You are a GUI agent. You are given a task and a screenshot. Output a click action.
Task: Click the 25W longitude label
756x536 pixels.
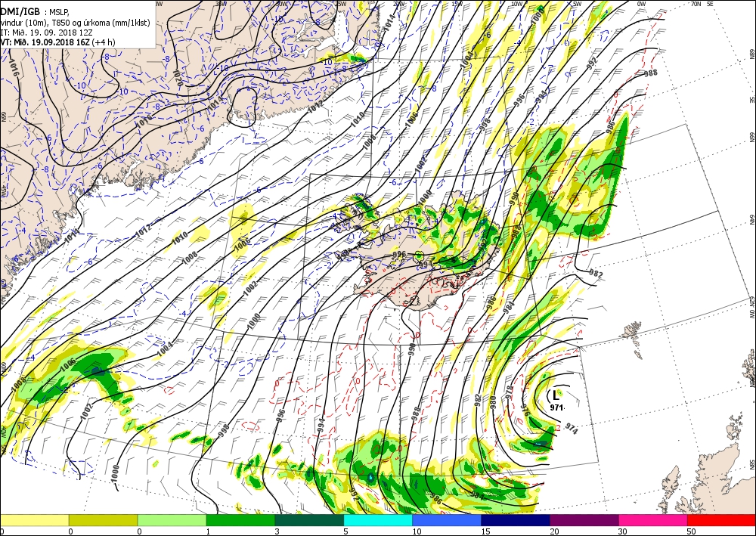340,4
